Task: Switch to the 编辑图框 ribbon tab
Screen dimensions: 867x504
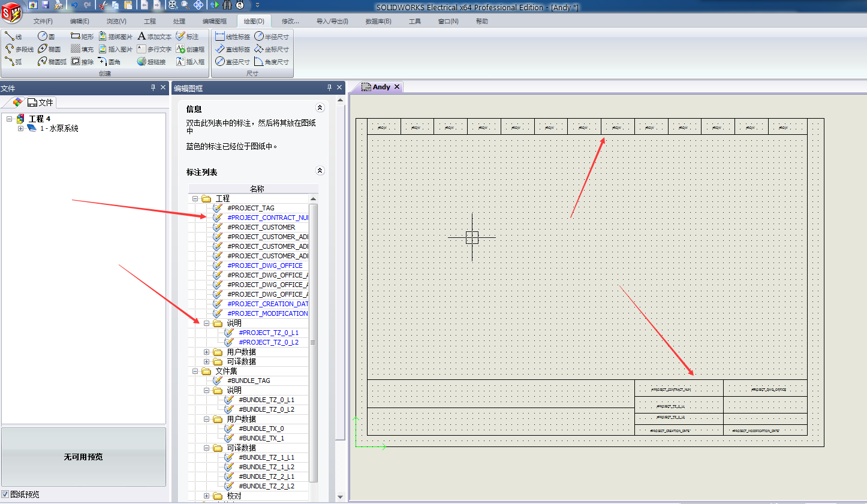Action: pyautogui.click(x=215, y=21)
